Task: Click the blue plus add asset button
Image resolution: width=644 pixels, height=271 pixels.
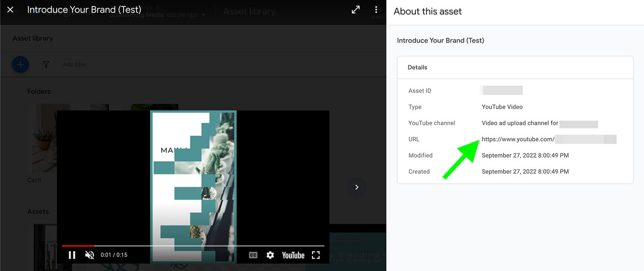Action: click(x=21, y=64)
